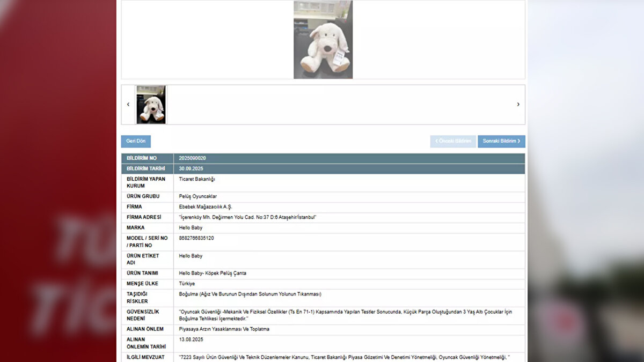Click the Ticaret Bakanlığı institution value
The height and width of the screenshot is (362, 644).
[x=196, y=179]
